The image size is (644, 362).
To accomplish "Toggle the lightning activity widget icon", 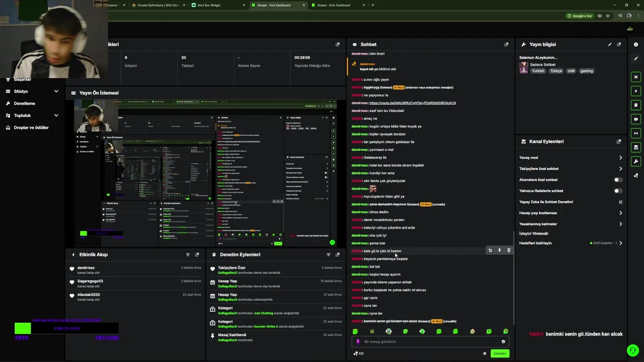I will pos(636,91).
